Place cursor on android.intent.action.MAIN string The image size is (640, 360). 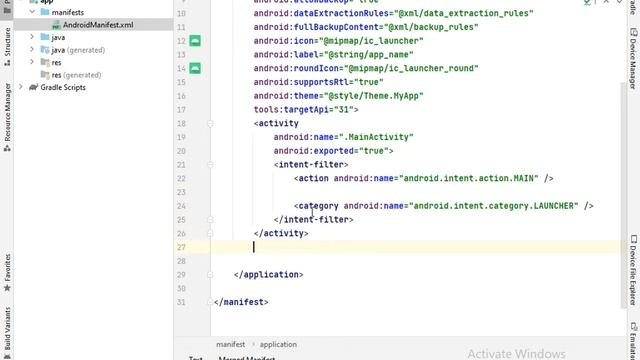pyautogui.click(x=469, y=178)
